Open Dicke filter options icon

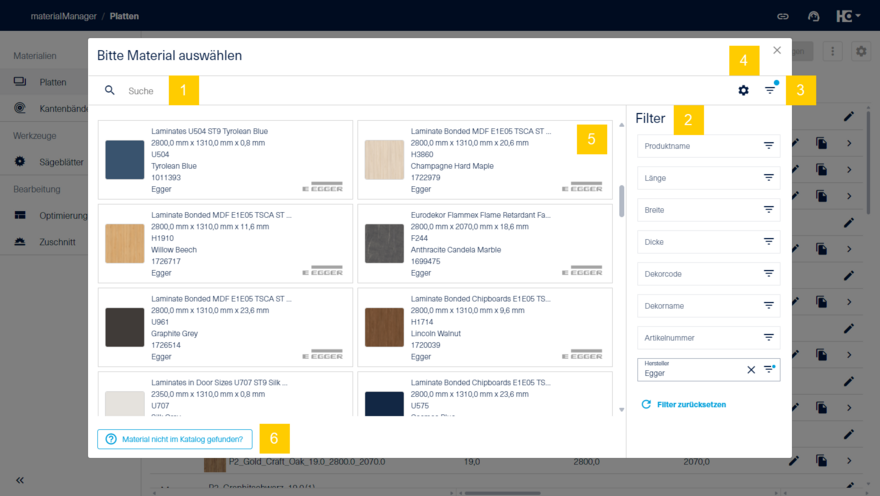[768, 242]
